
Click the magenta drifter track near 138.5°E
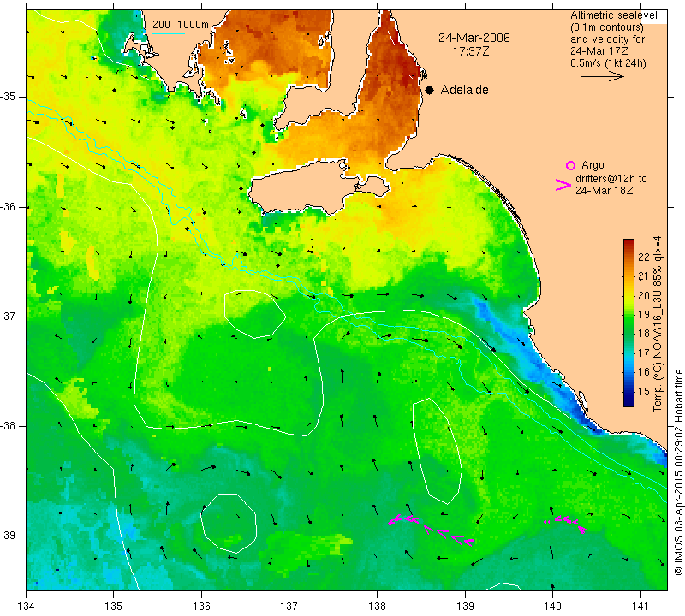(432, 530)
